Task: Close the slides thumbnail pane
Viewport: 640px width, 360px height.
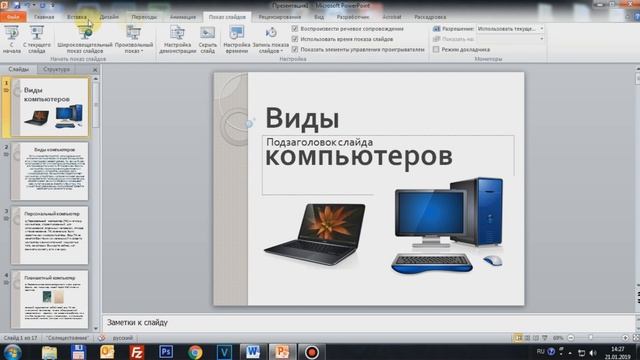Action: pos(95,70)
